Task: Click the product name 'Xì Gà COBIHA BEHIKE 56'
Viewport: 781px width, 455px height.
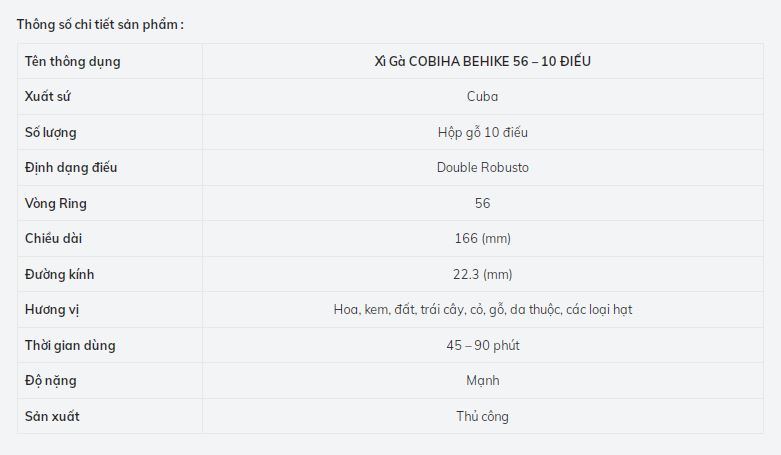Action: [482, 61]
